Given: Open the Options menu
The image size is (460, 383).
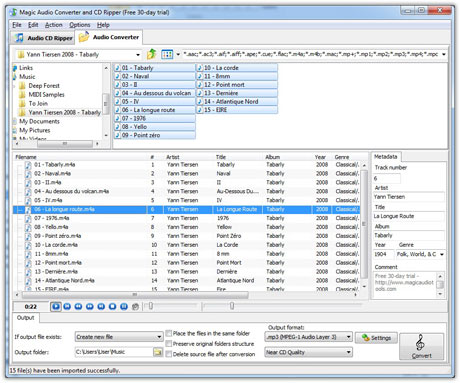Looking at the screenshot, I should point(80,25).
